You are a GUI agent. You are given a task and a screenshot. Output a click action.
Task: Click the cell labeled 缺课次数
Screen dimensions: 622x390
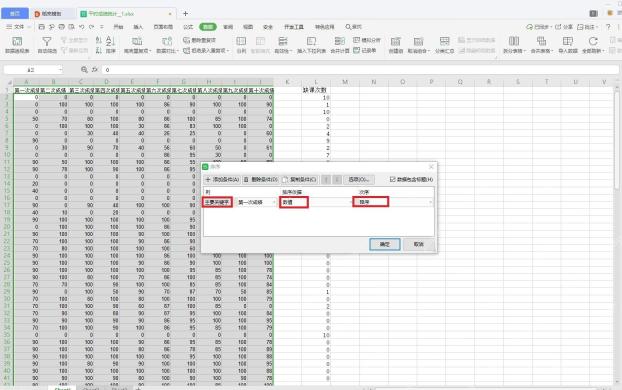(x=315, y=90)
